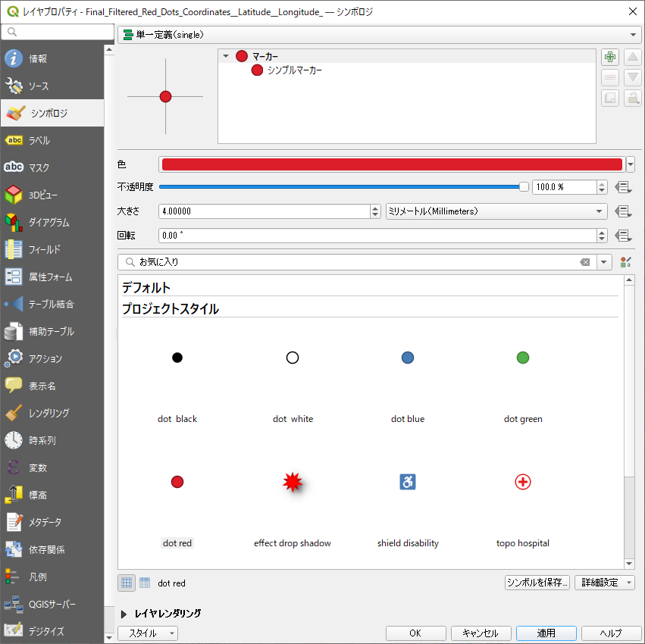Clear the お気に入り search filter
The width and height of the screenshot is (645, 644).
(x=585, y=262)
